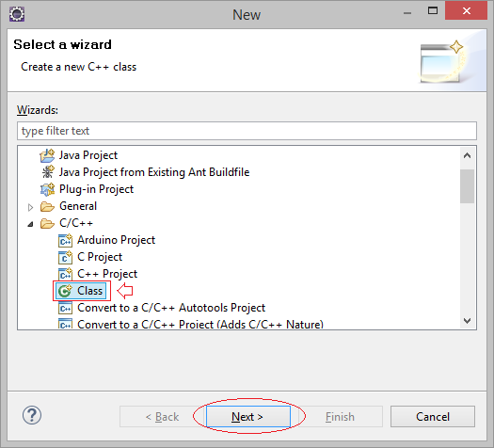Click the Autotools Project conversion icon

[65, 308]
